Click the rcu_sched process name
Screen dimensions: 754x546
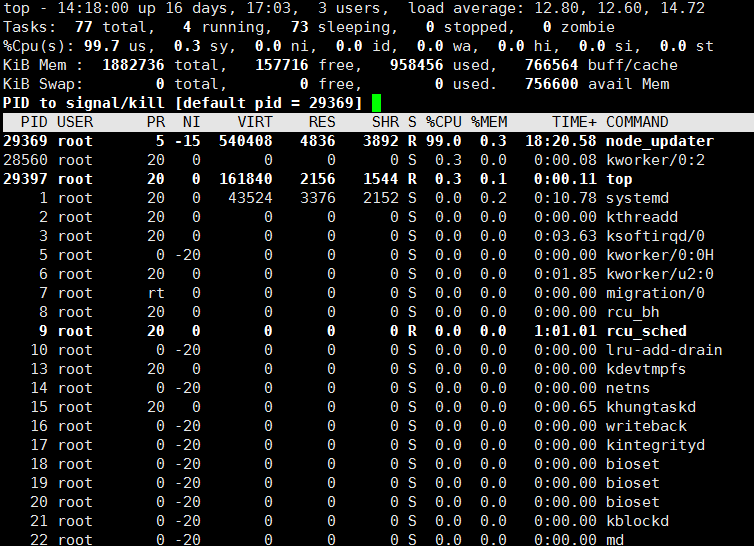click(646, 331)
